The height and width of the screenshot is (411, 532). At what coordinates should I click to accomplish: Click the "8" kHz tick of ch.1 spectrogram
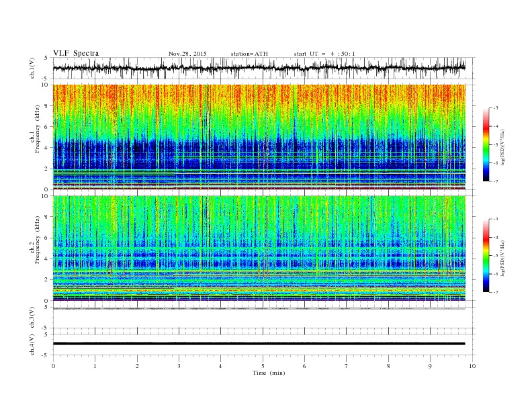coord(47,106)
